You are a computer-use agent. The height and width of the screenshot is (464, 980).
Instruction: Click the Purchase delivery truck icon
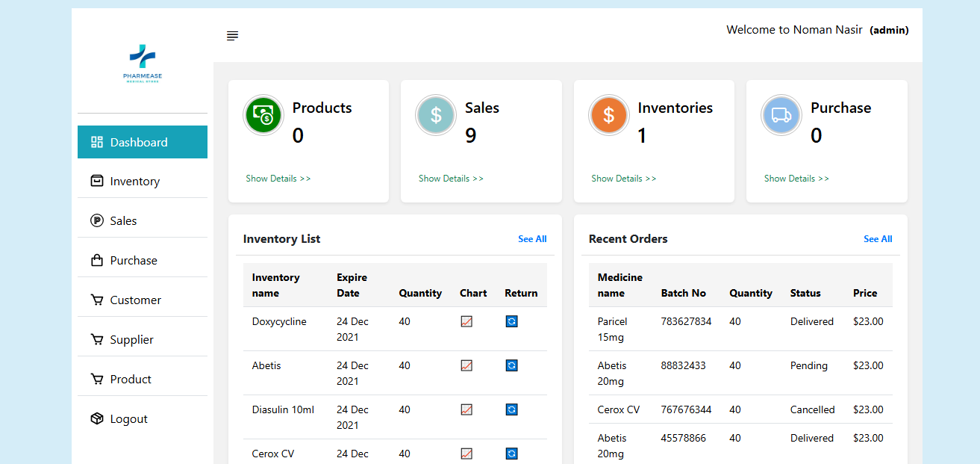tap(781, 115)
